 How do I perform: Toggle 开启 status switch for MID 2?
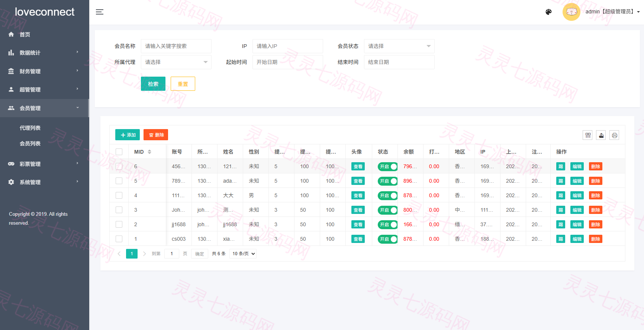(x=387, y=225)
